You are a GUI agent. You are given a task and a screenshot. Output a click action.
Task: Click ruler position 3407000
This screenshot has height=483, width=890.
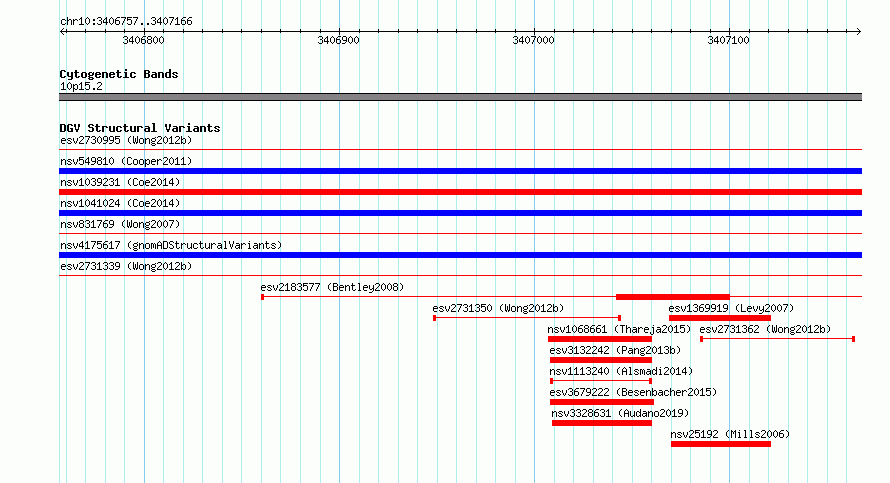534,40
